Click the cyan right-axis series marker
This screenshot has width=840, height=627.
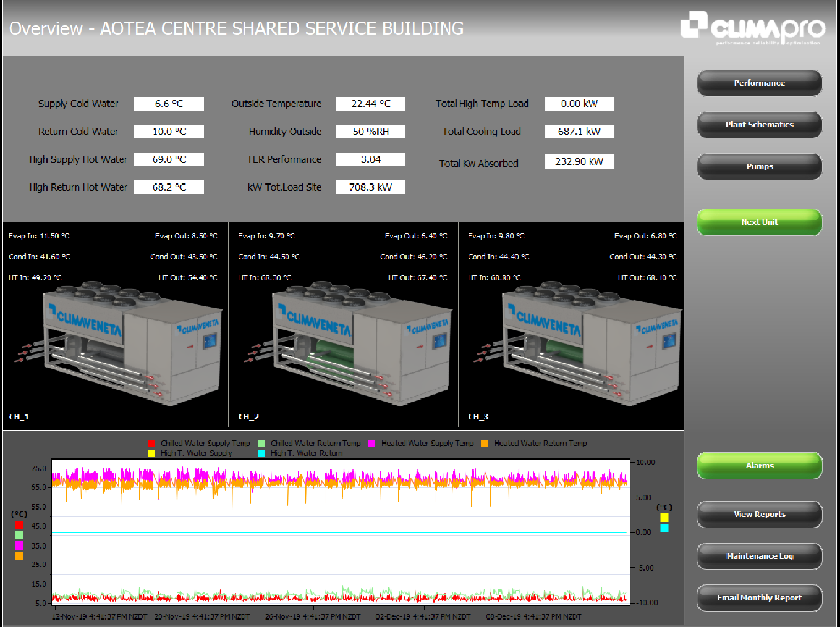pyautogui.click(x=664, y=528)
